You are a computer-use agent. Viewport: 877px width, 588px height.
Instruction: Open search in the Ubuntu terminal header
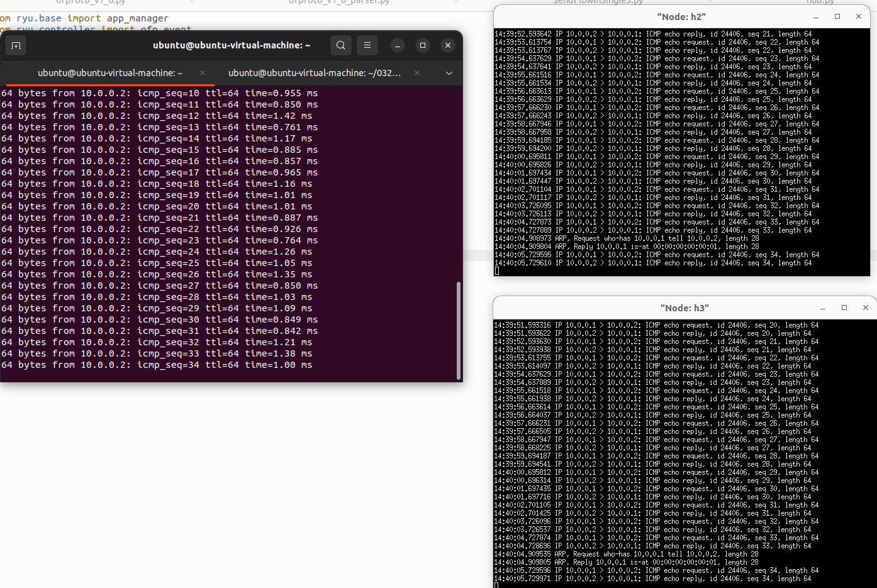[x=341, y=45]
